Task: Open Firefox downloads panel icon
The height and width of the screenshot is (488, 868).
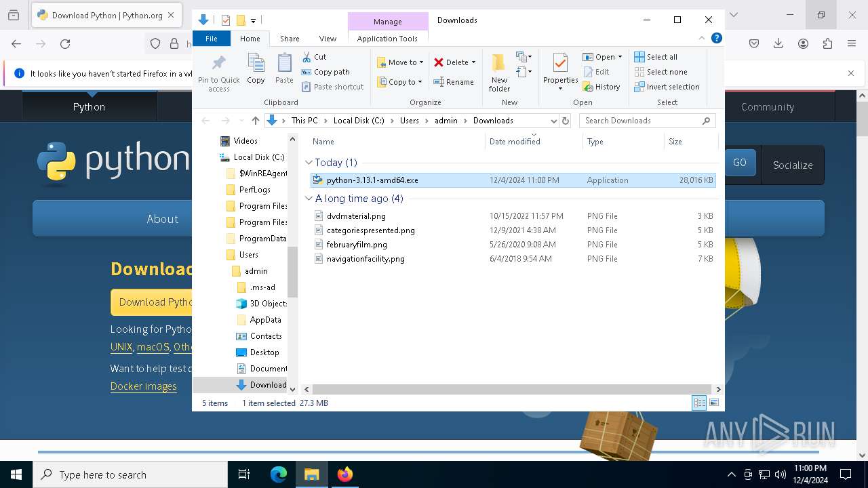Action: 778,43
